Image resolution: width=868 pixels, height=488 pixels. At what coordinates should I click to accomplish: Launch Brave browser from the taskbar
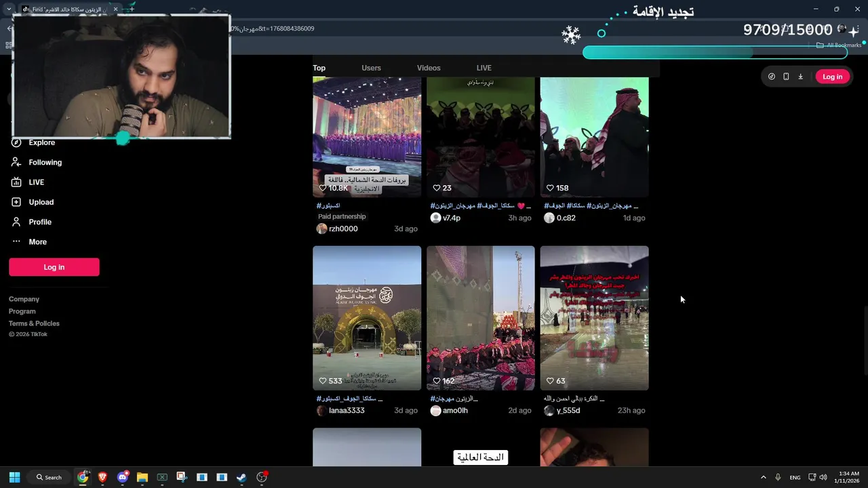[x=102, y=477]
